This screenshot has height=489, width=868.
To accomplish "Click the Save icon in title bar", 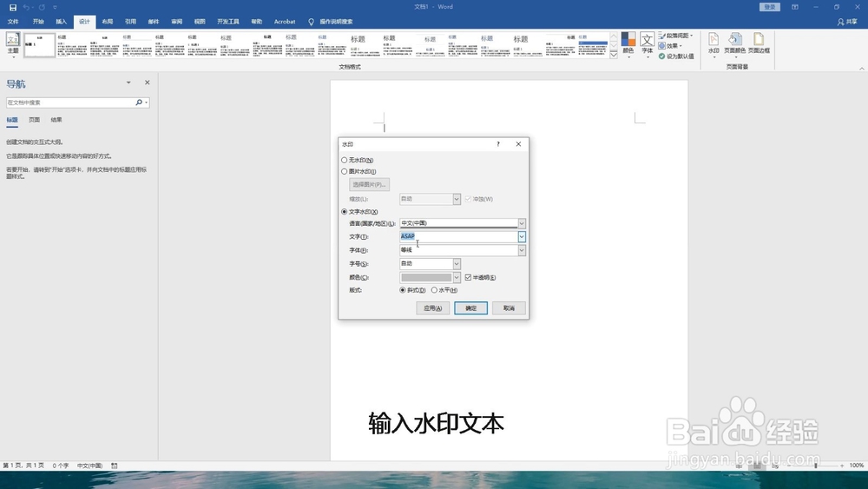I will 13,7.
